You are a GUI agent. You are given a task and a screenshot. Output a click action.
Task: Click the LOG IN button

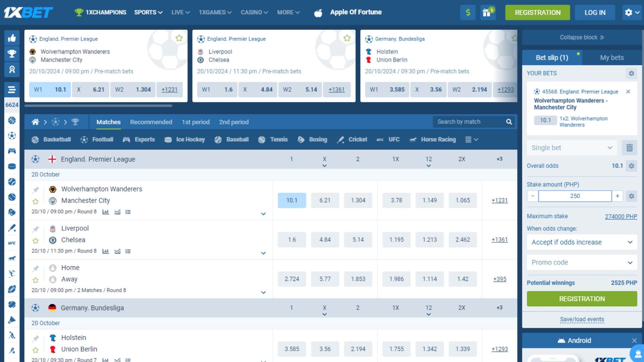[594, 12]
